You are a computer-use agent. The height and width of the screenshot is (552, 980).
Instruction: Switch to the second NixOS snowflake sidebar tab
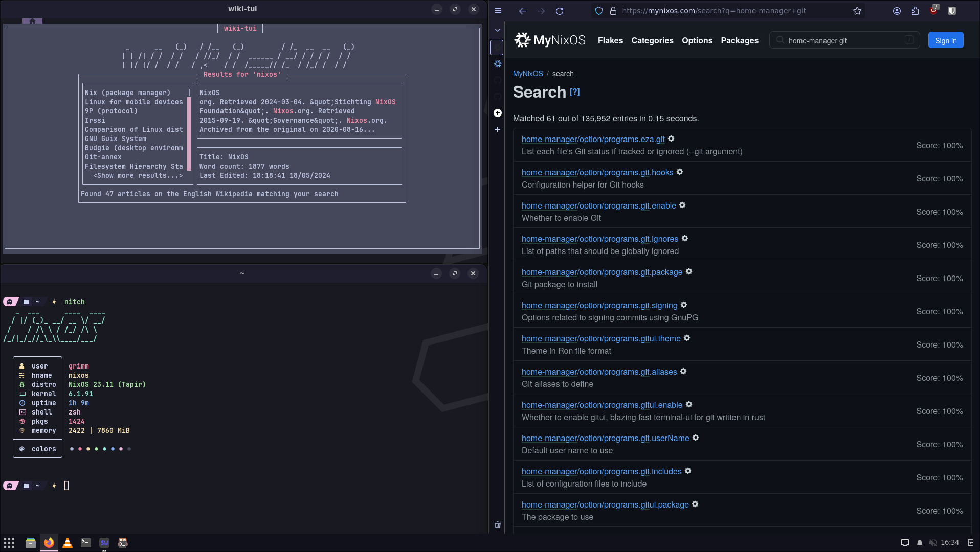pyautogui.click(x=498, y=64)
